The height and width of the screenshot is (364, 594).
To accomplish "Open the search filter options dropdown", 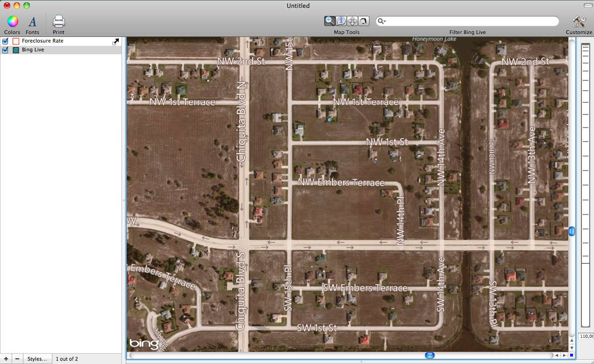I will [382, 21].
